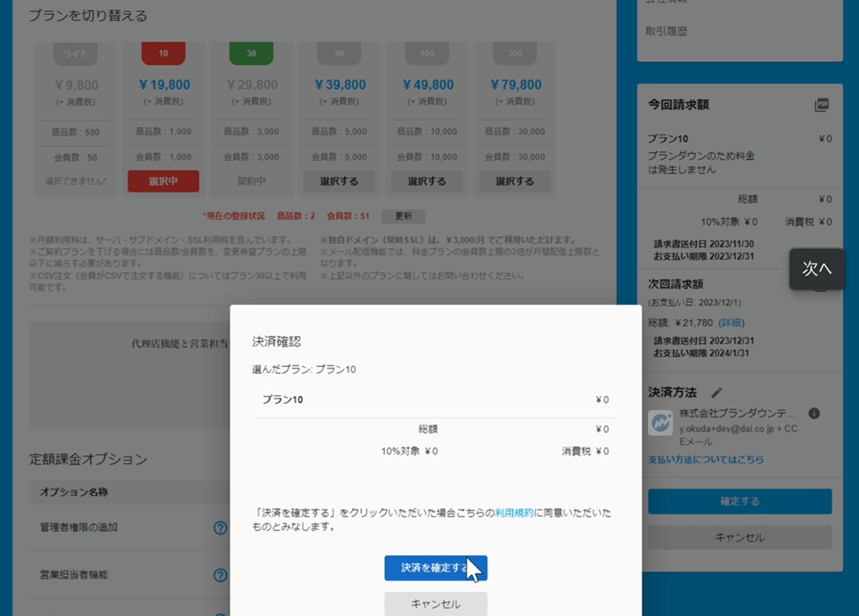Click the 定額課金オプション heading
859x616 pixels.
[x=88, y=459]
